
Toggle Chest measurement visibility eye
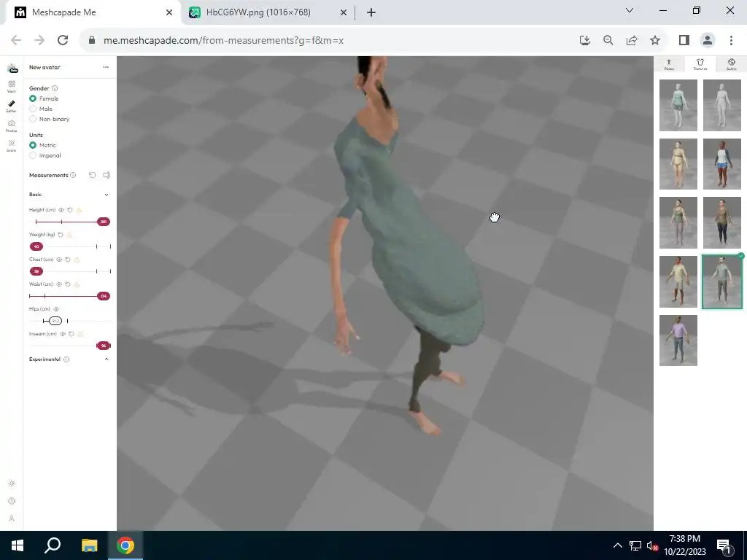[x=59, y=260]
